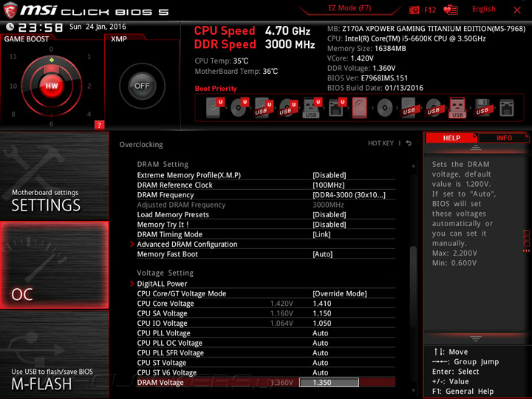The image size is (532, 399).
Task: Click the back arrow next to HOT KEY
Action: click(409, 143)
